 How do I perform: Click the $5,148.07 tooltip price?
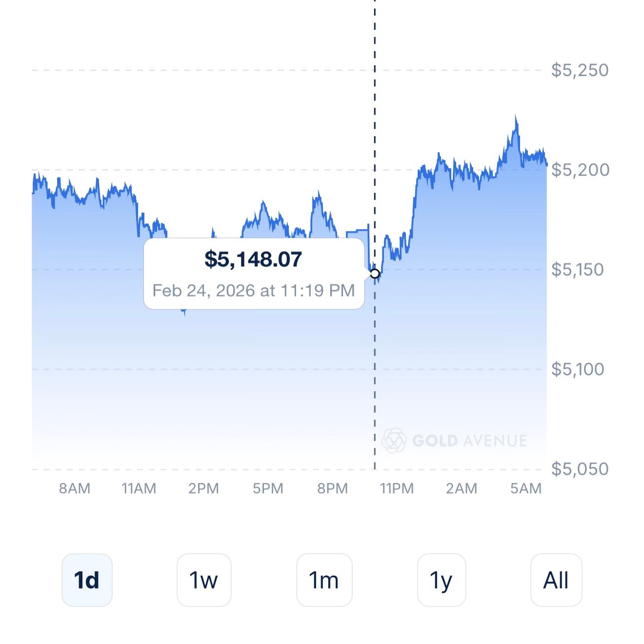[253, 259]
